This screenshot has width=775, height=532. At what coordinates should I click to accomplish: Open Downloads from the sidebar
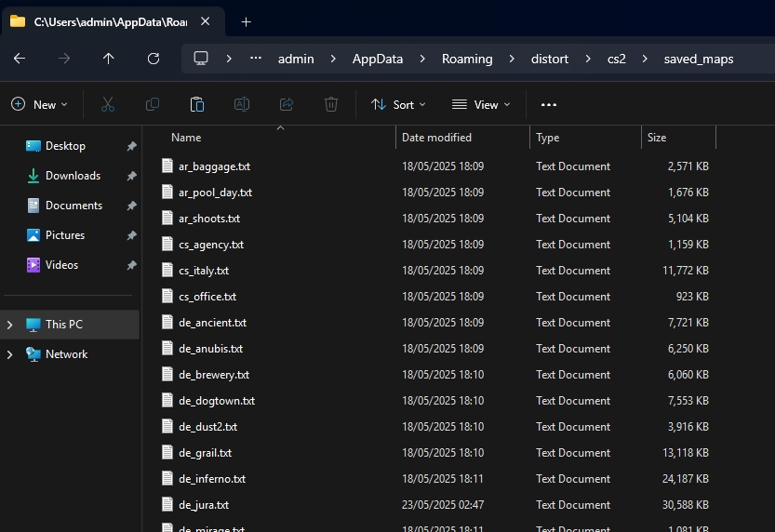pyautogui.click(x=73, y=176)
